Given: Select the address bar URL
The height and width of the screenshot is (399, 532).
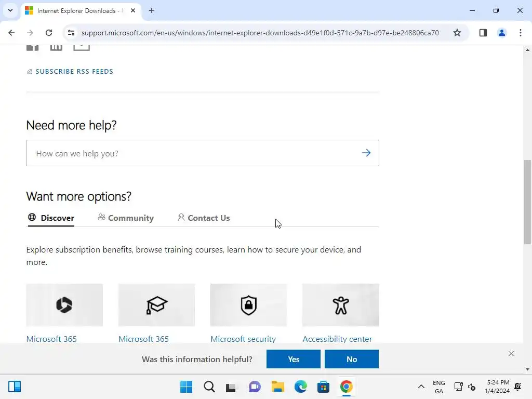Looking at the screenshot, I should click(x=260, y=33).
